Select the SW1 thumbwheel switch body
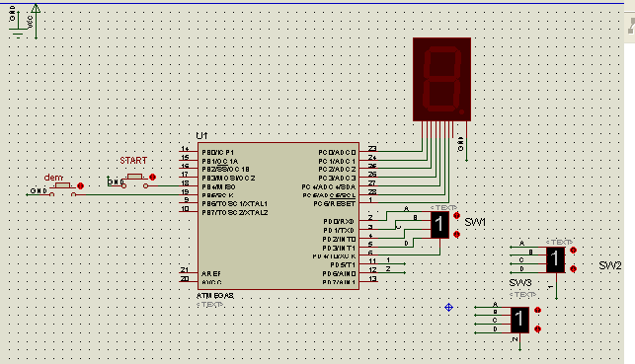635x364 pixels. pos(439,225)
